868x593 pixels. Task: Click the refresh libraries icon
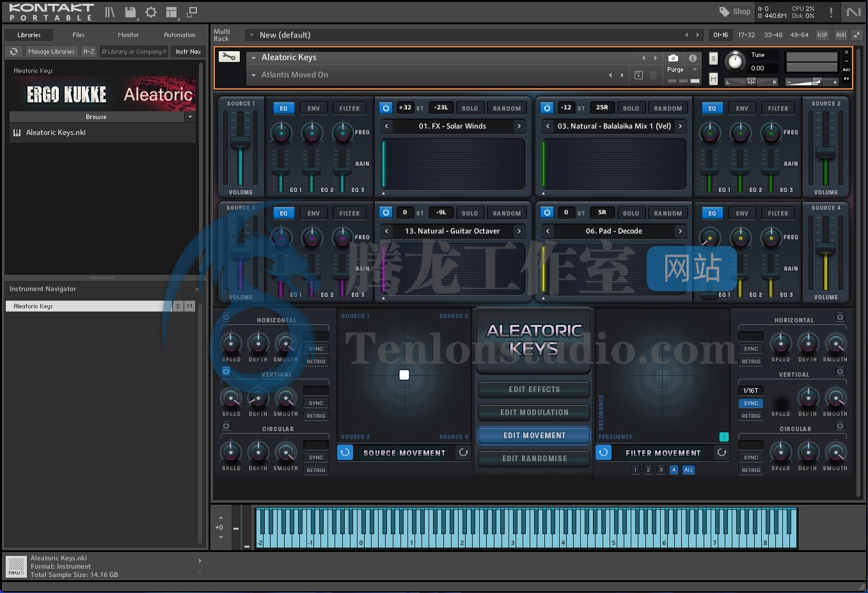coord(14,52)
